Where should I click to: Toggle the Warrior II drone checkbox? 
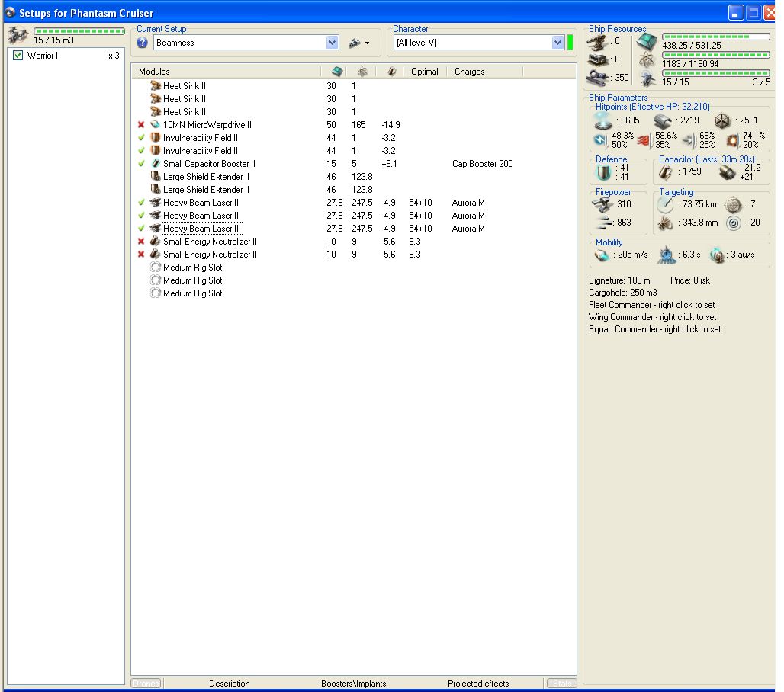tap(18, 56)
